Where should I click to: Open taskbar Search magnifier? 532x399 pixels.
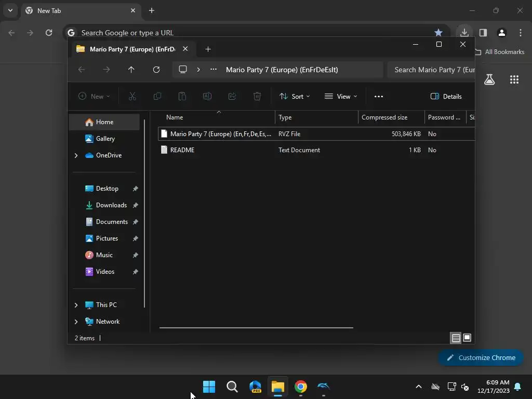pos(232,387)
